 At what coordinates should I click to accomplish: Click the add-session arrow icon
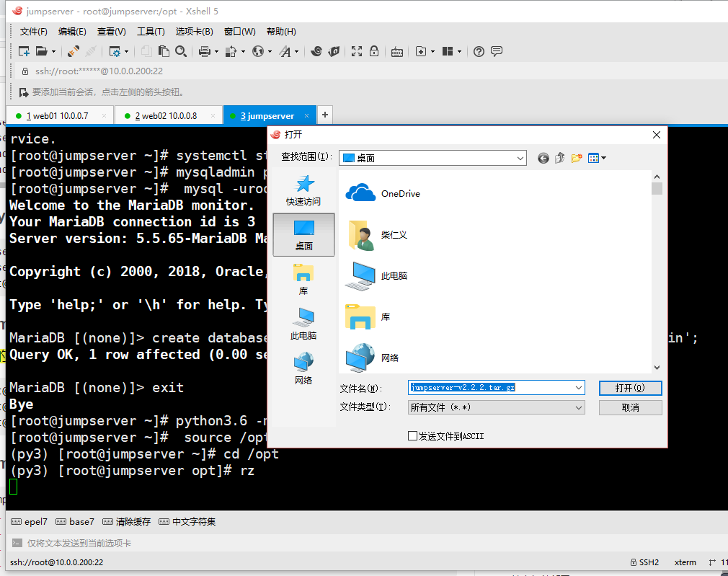[x=24, y=92]
